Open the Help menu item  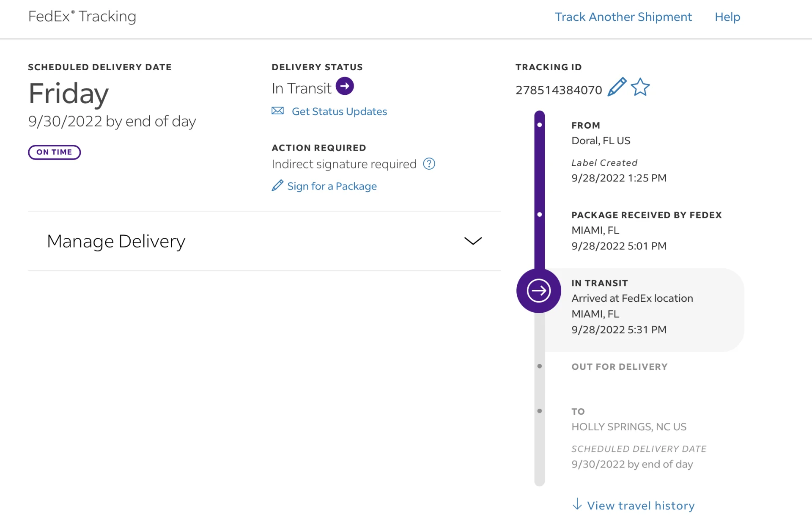point(727,17)
